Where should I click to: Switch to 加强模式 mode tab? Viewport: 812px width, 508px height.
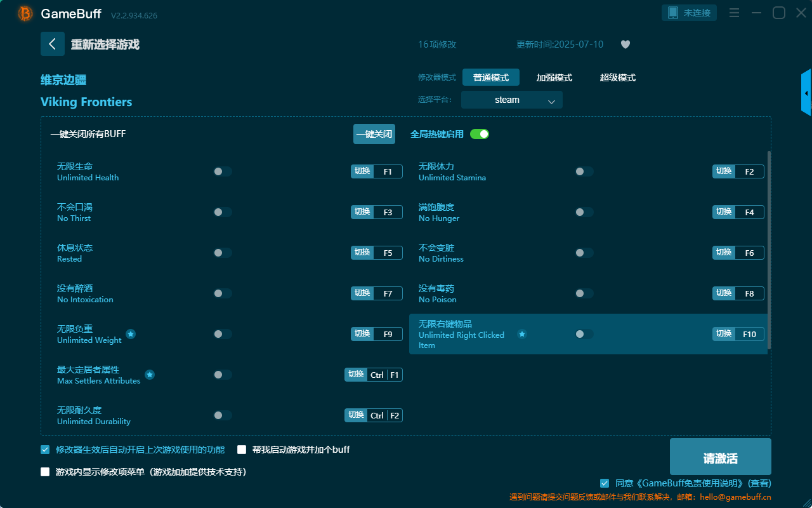[555, 77]
